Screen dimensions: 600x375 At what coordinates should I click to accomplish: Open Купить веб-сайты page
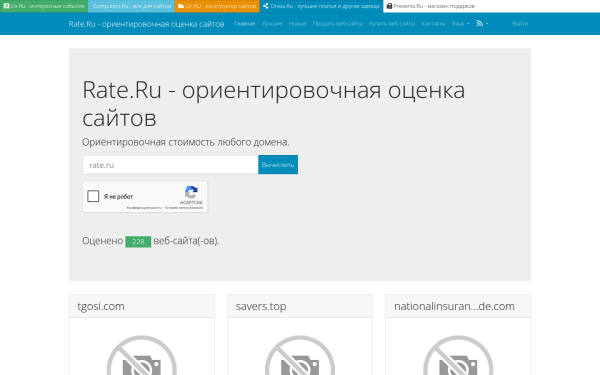pyautogui.click(x=392, y=24)
